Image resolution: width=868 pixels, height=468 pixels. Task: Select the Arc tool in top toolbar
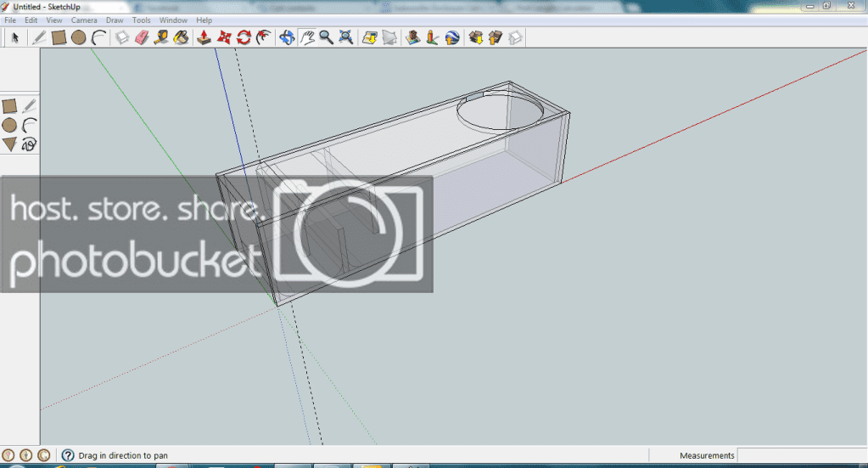click(98, 37)
